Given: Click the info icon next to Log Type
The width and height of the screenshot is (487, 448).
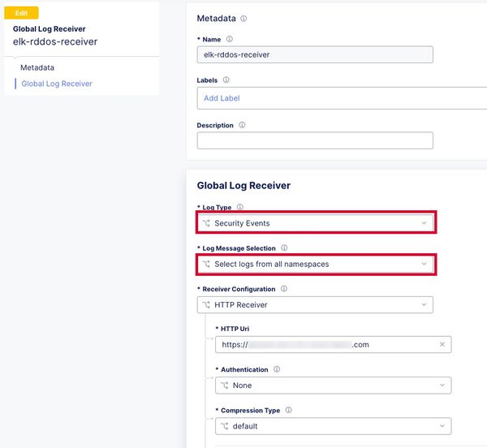Looking at the screenshot, I should pyautogui.click(x=239, y=208).
